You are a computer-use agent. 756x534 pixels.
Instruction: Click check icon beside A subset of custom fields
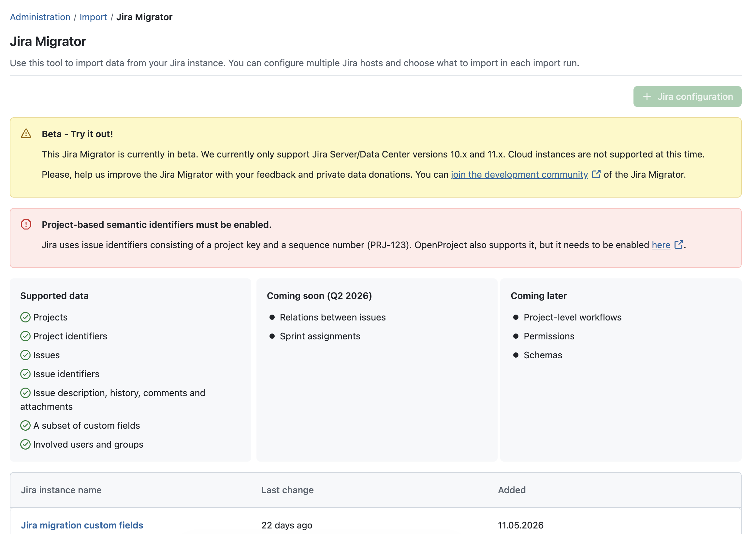click(x=25, y=426)
